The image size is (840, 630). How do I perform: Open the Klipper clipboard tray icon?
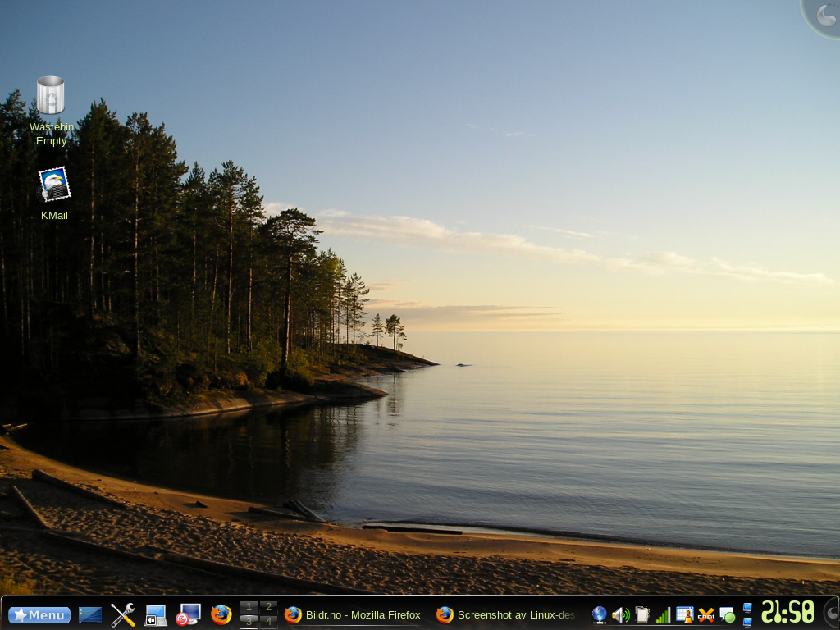642,614
